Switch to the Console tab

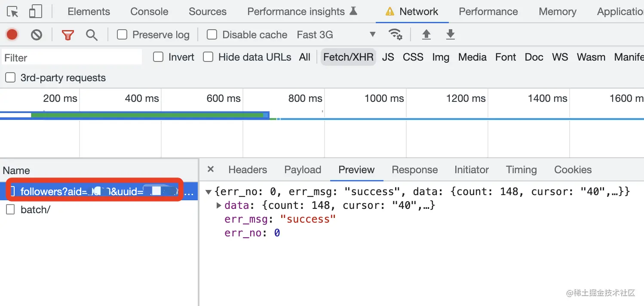149,12
